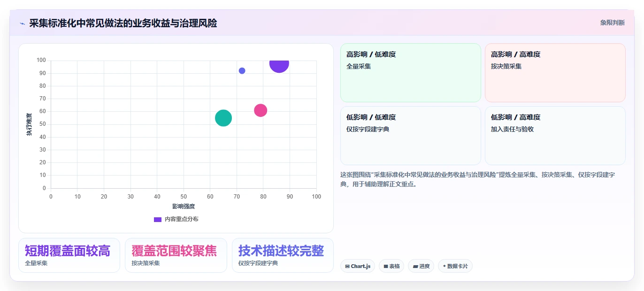This screenshot has width=644, height=291.
Task: Click the 象限判断 label in the header
Action: coord(612,23)
